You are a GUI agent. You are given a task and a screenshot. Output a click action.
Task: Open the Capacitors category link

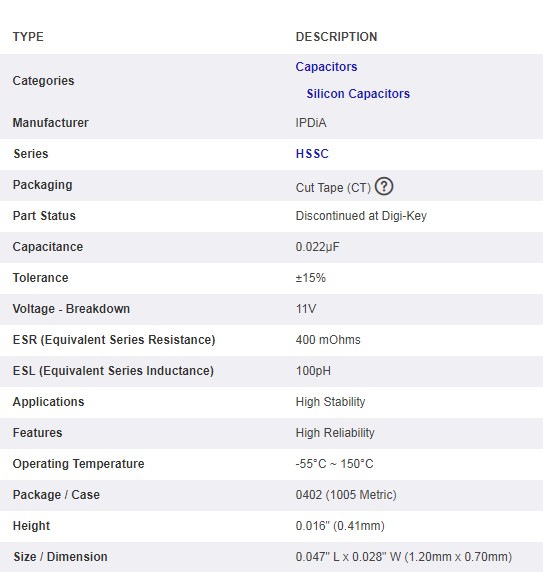pyautogui.click(x=326, y=67)
